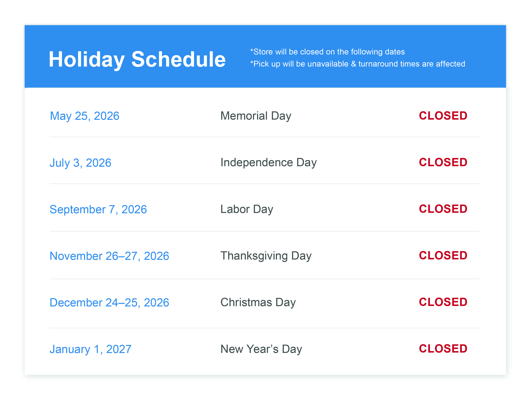Select the September 7, 2026 date

98,209
